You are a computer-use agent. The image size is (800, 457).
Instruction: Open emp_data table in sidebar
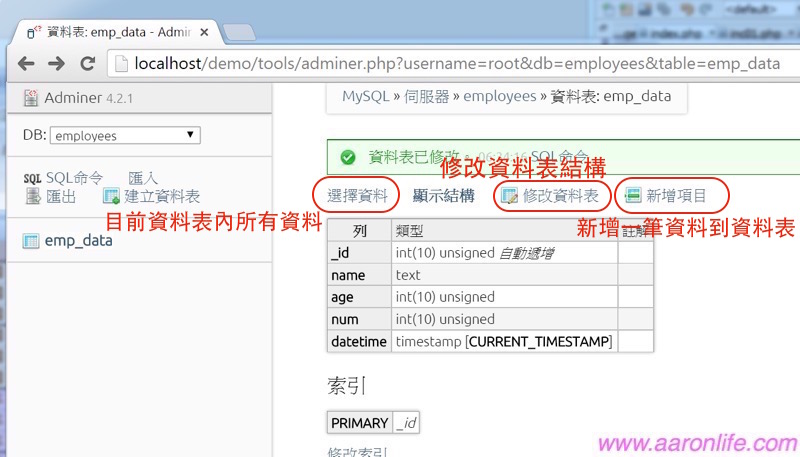point(79,240)
